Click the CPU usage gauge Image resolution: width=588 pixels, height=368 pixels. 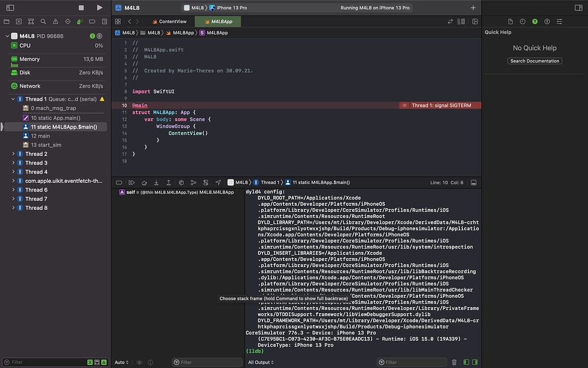[23, 45]
